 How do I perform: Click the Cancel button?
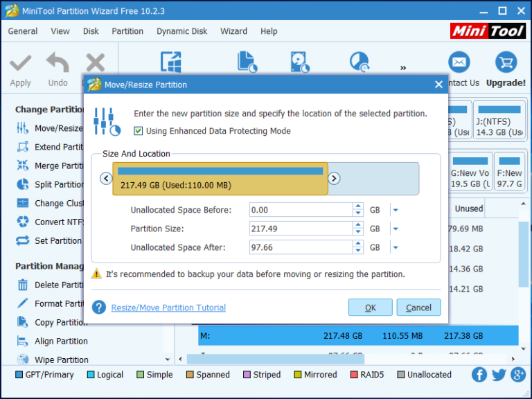(x=418, y=308)
